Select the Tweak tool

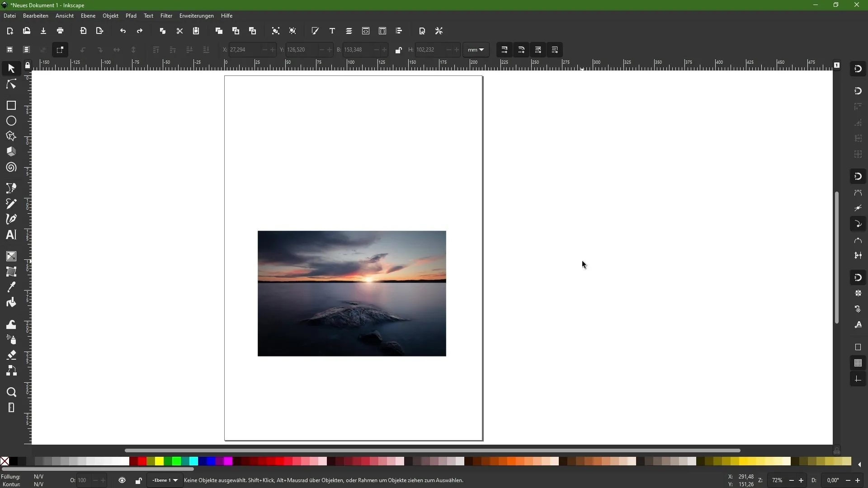pyautogui.click(x=11, y=324)
